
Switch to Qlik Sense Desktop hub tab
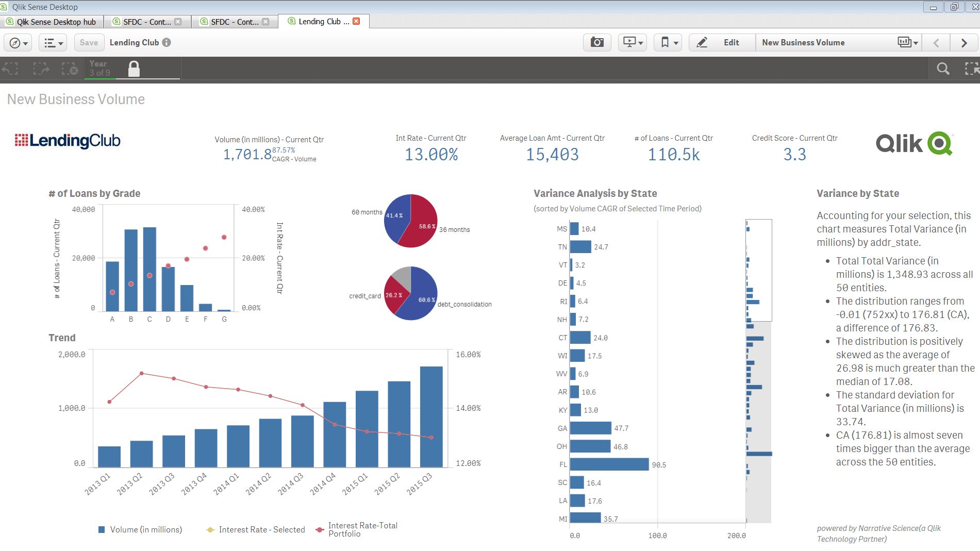point(52,22)
